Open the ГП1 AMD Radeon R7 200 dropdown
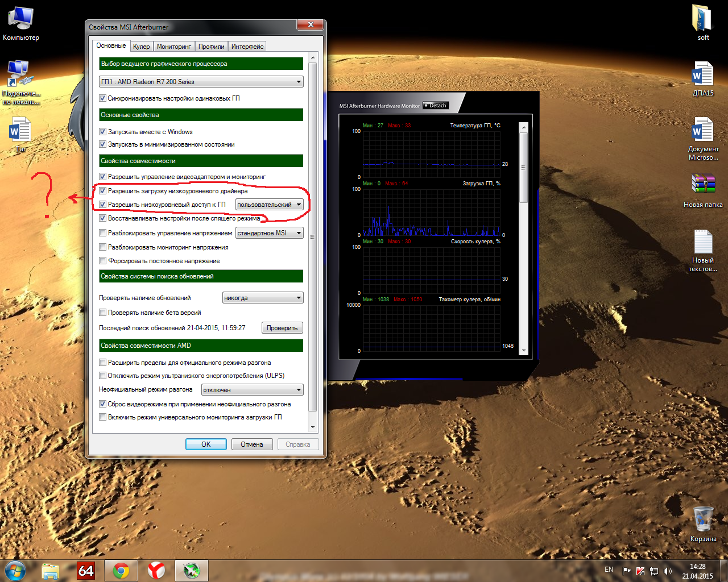This screenshot has width=728, height=582. click(x=201, y=82)
